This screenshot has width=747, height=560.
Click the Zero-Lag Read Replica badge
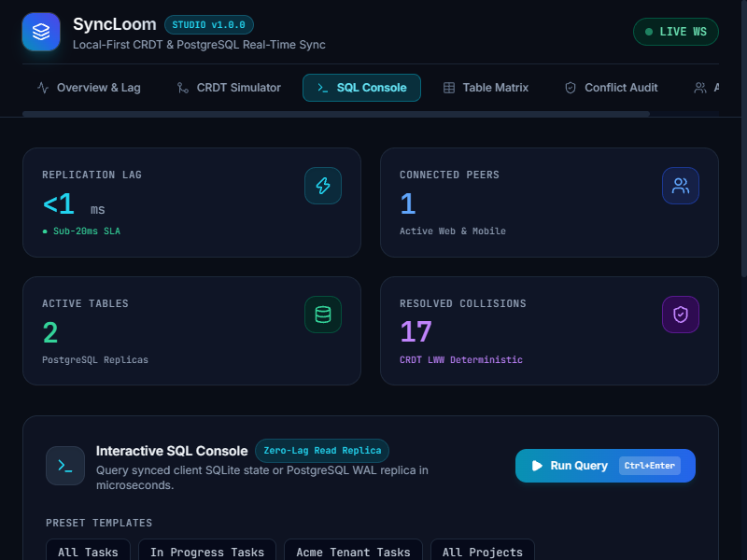pos(322,451)
